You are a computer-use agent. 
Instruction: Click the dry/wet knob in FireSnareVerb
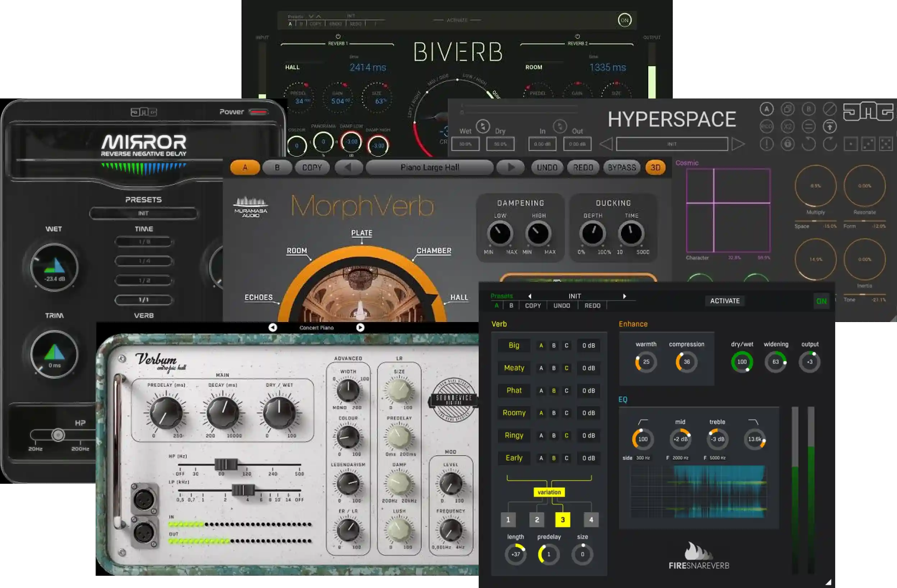(x=742, y=362)
